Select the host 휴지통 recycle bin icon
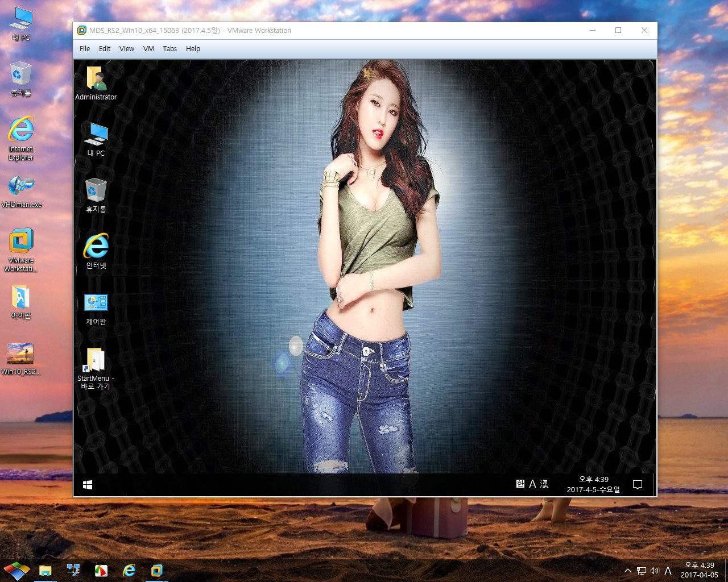The width and height of the screenshot is (728, 582). pyautogui.click(x=21, y=80)
